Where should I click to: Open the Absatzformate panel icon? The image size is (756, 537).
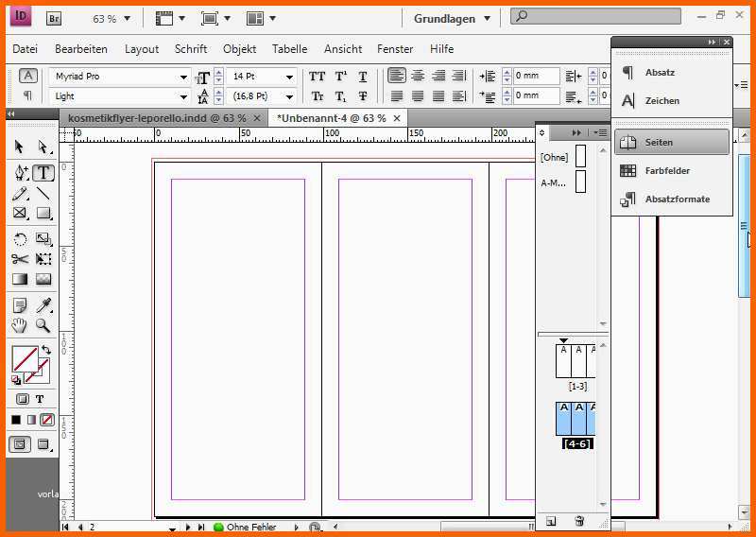(627, 199)
